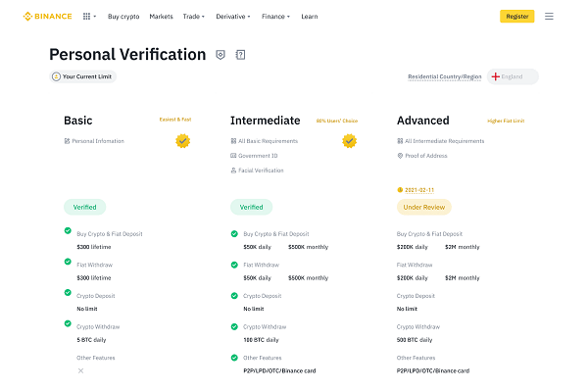Click the Intermediate tier heading

click(266, 121)
